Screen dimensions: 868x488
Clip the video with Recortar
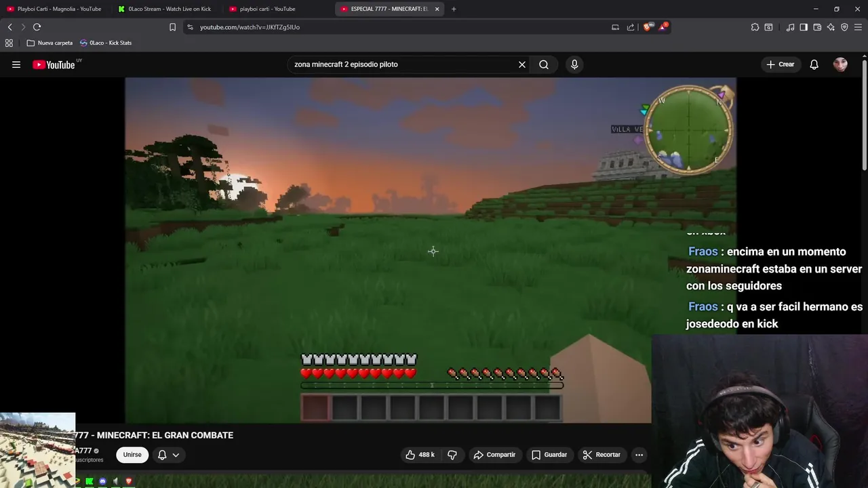601,455
